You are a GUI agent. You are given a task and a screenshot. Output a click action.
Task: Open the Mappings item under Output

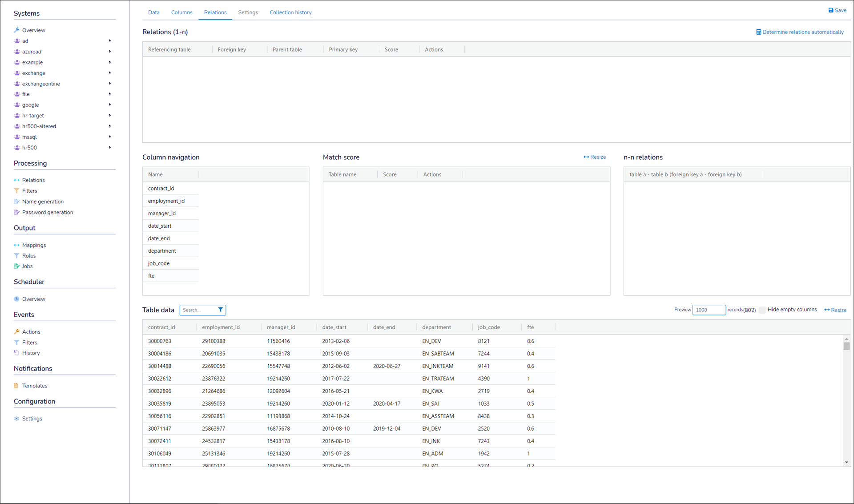point(34,245)
